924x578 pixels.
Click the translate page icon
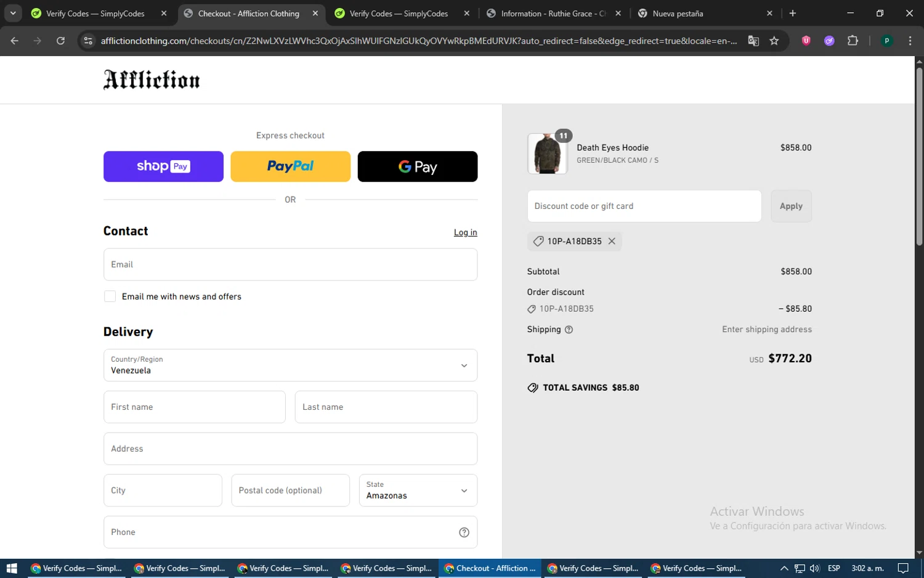[x=753, y=41]
